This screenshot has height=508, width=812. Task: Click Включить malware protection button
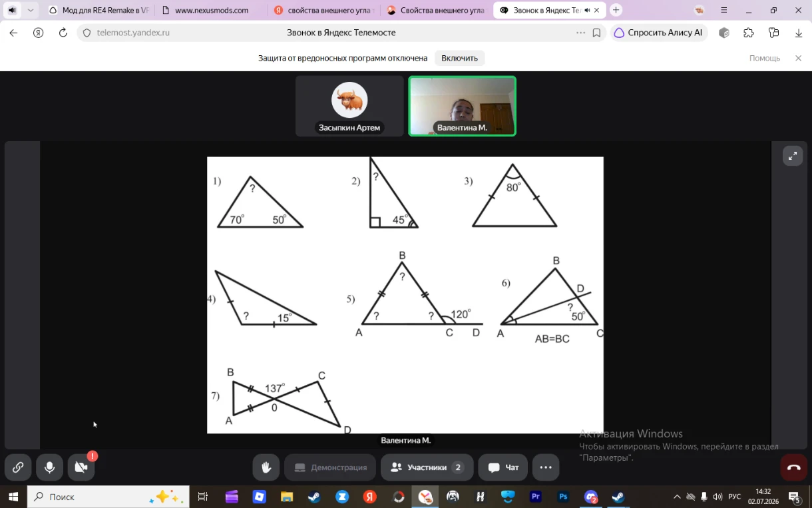459,58
